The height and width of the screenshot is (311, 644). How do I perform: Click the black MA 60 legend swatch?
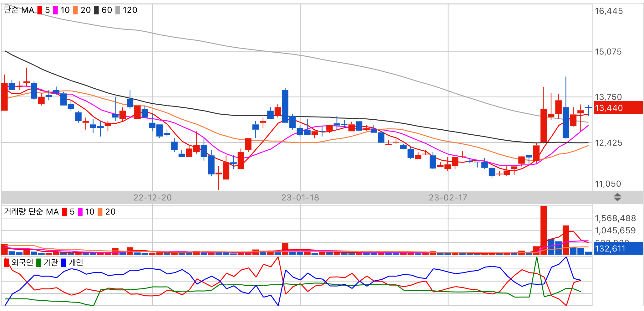[96, 10]
